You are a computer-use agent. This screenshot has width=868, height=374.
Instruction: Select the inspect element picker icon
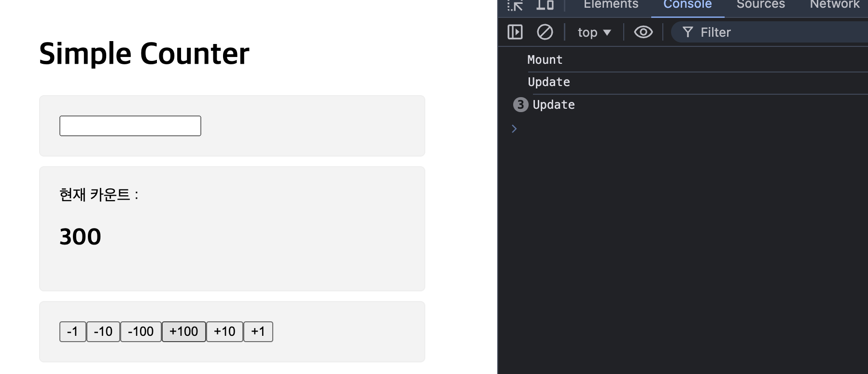[515, 5]
